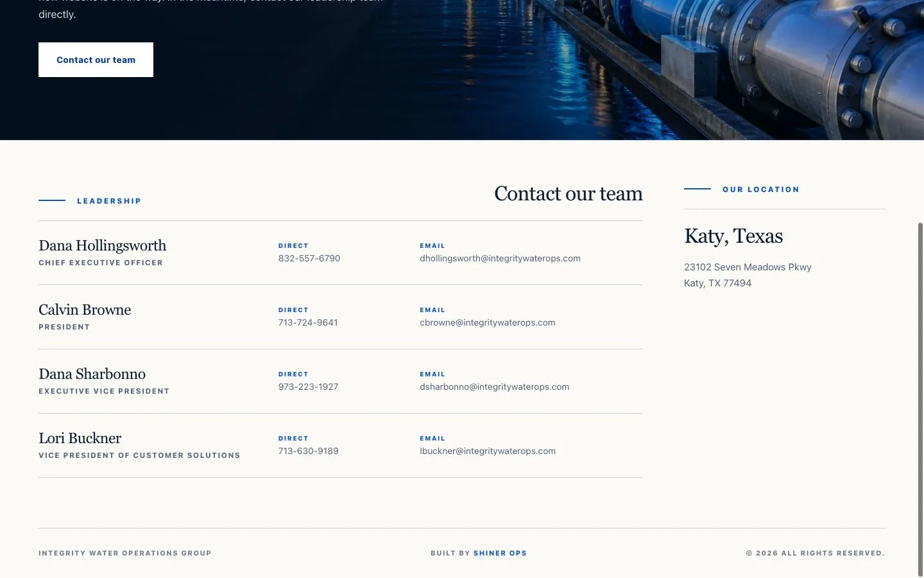
Task: Click the phone number 713-724-9641
Action: (x=308, y=322)
